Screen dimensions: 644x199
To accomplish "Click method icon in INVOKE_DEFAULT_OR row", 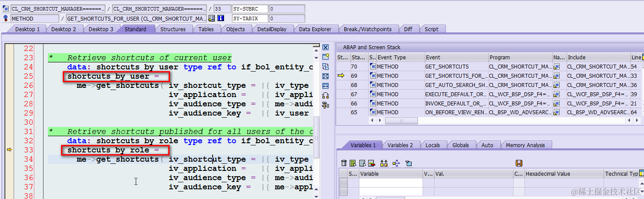I will pos(373,103).
